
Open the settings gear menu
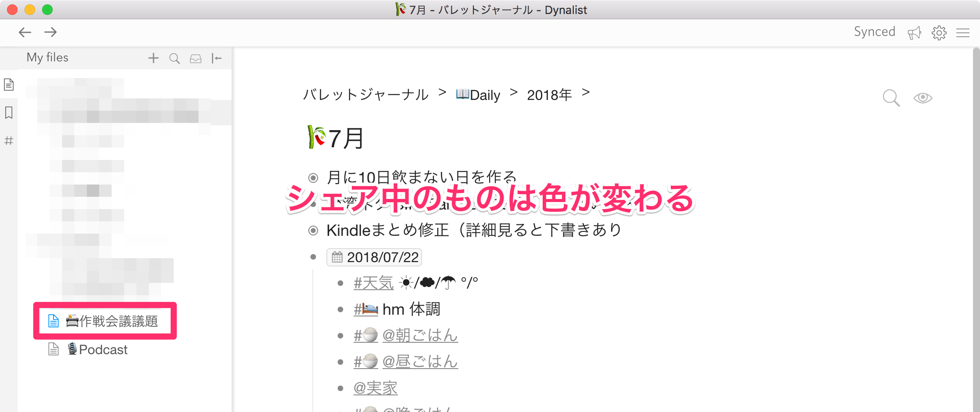939,32
